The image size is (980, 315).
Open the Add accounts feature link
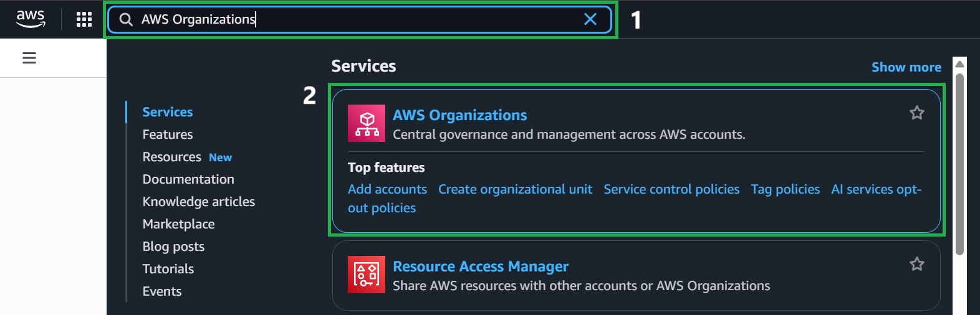387,189
